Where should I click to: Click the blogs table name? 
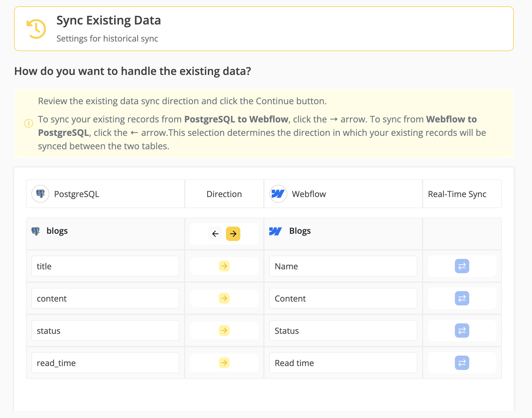coord(57,231)
